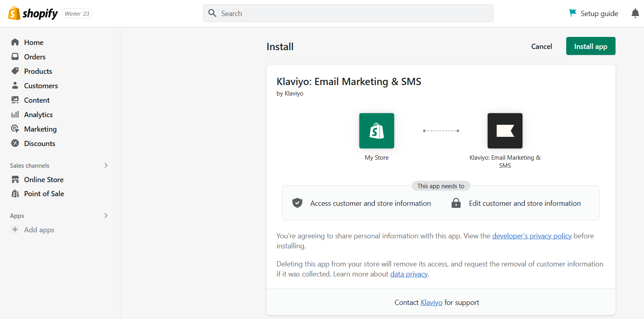Viewport: 644px width, 319px height.
Task: Click the Setup guide flag icon
Action: (x=573, y=13)
